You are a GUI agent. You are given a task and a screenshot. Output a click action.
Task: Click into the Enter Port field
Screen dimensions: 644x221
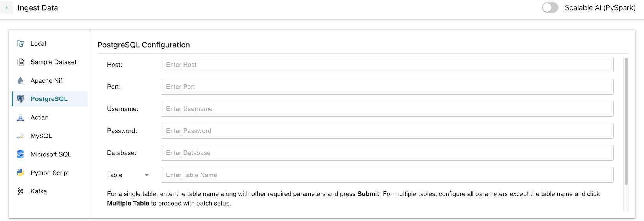[x=387, y=87]
